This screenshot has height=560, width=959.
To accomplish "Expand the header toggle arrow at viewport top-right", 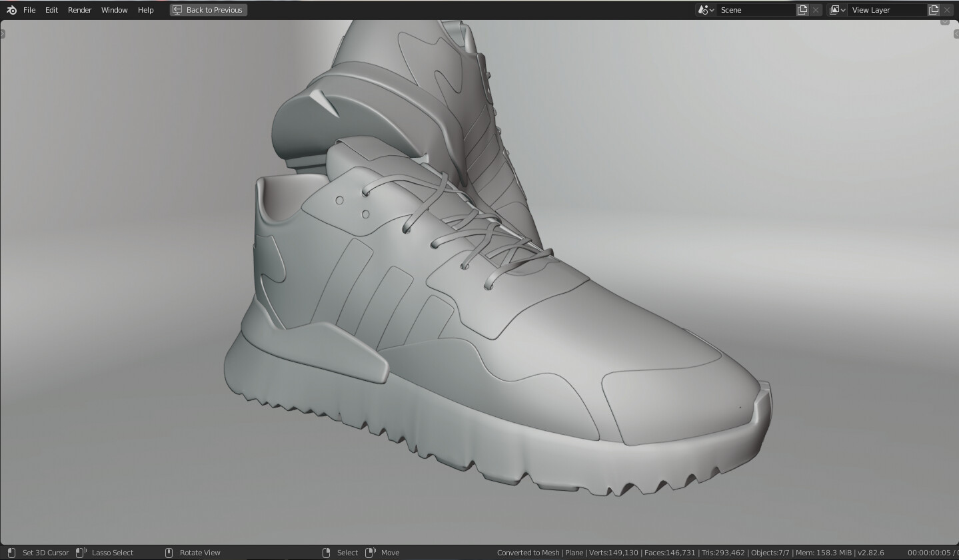I will pyautogui.click(x=945, y=23).
